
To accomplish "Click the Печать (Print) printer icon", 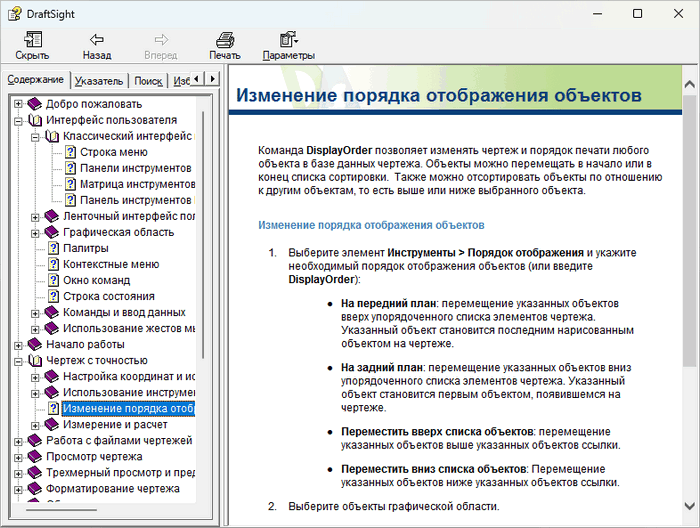I will [x=225, y=40].
